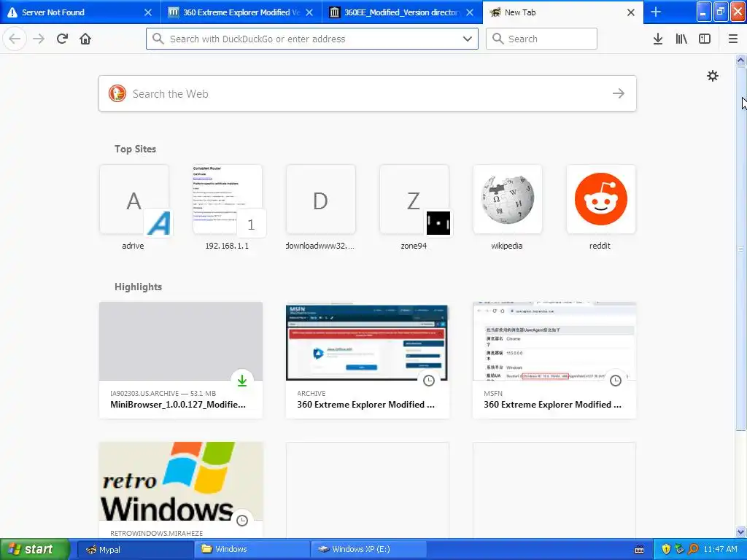Click the magnifier tray icon
The image size is (747, 560).
[693, 549]
